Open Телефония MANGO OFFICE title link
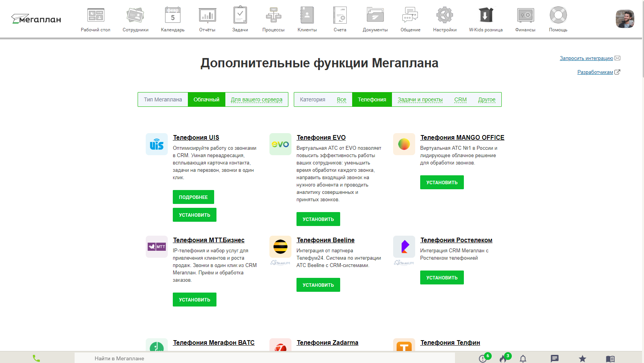This screenshot has height=363, width=644. point(462,138)
